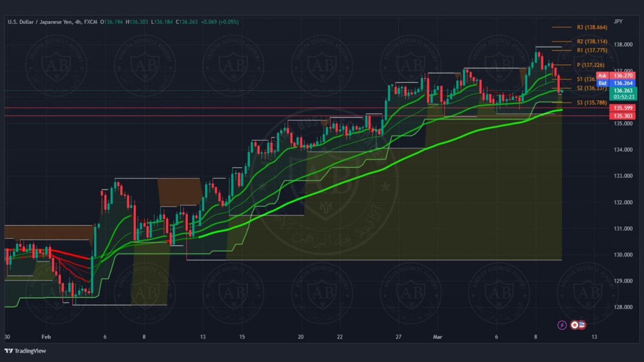Viewport: 644px width, 362px height.
Task: Click the 15 date label on time axis
Action: tap(242, 337)
